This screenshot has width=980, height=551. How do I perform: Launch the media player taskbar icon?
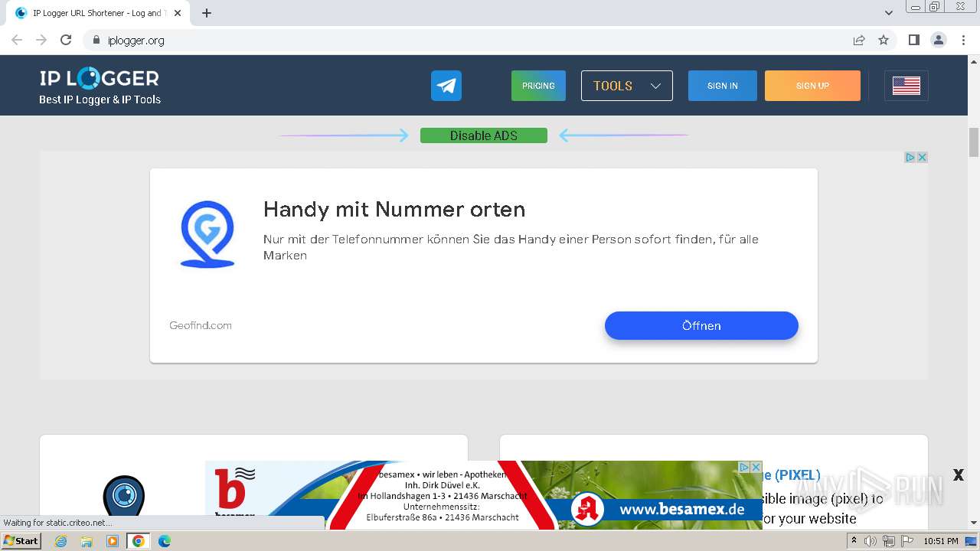(113, 541)
